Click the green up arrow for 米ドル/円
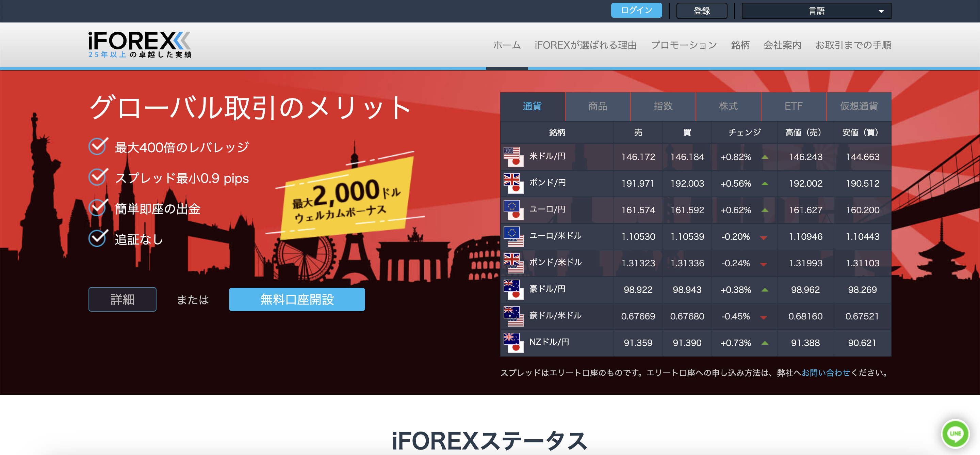 coord(765,157)
